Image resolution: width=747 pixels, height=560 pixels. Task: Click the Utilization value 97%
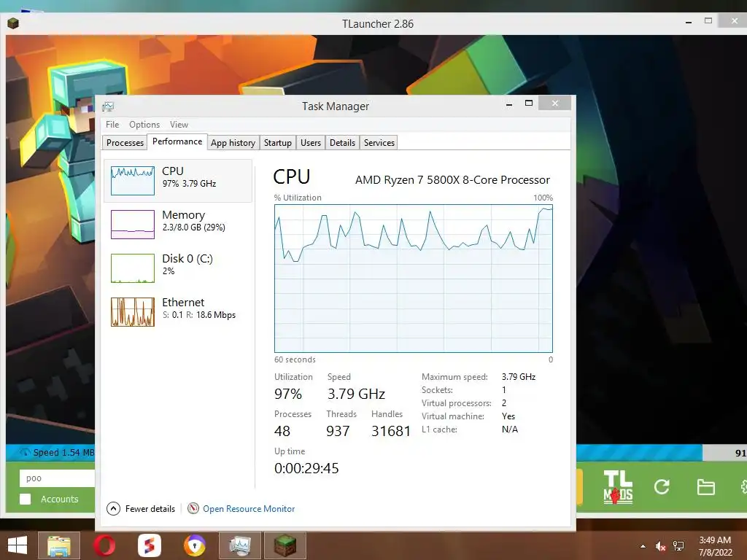[287, 394]
